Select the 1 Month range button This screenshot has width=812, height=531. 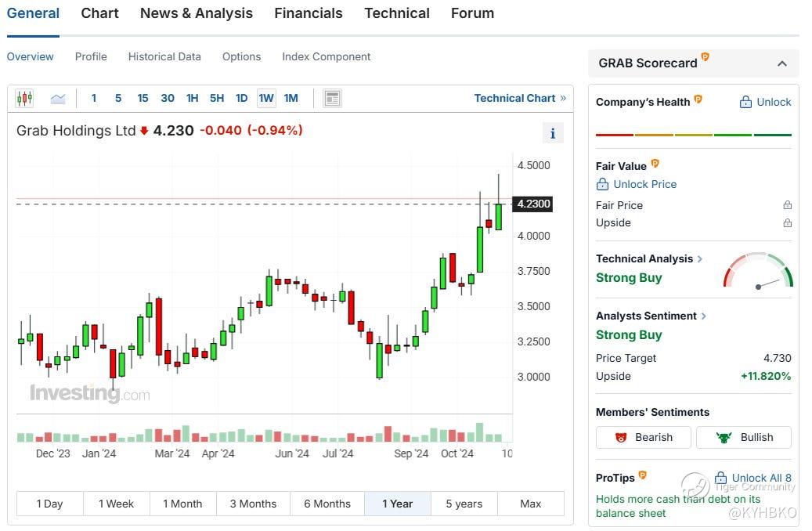click(x=182, y=504)
